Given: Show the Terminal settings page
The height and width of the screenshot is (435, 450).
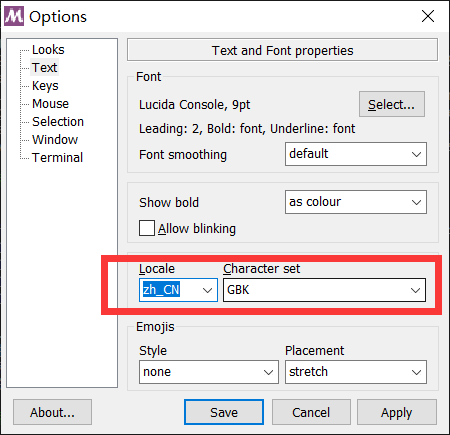Looking at the screenshot, I should (57, 158).
